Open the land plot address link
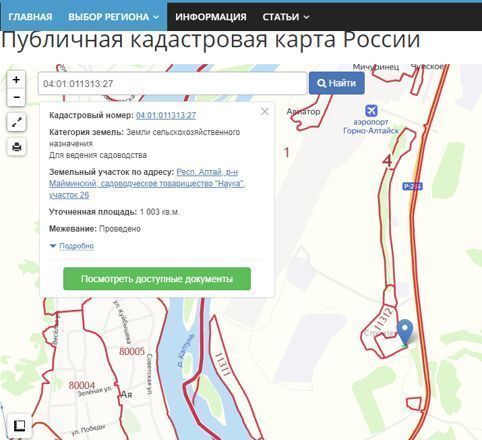This screenshot has width=482, height=440. coord(147,183)
